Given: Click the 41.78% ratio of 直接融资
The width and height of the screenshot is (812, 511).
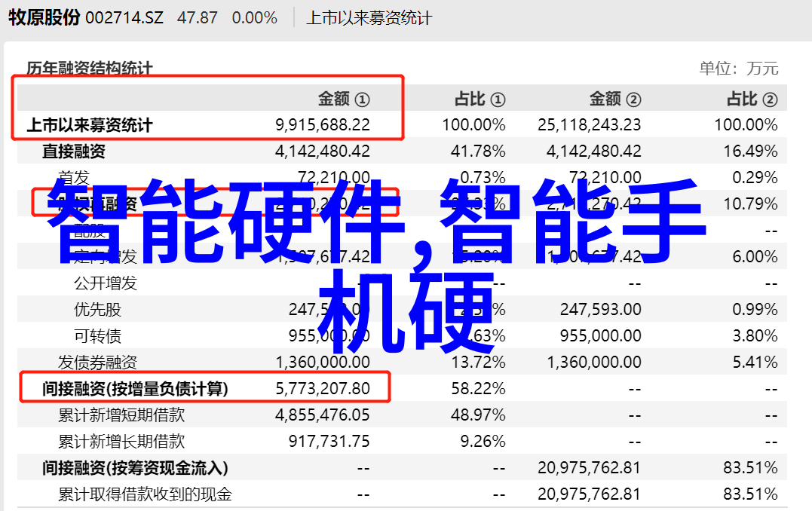Looking at the screenshot, I should (478, 151).
